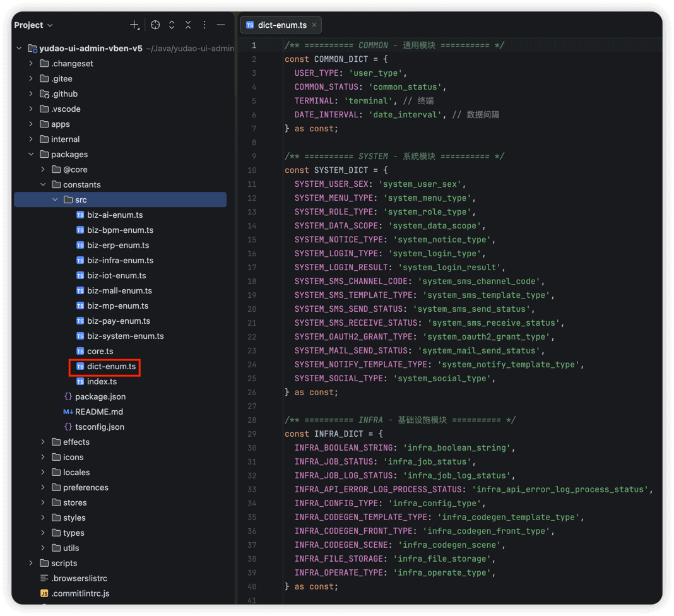Open Project panel options (three dots)

(204, 25)
